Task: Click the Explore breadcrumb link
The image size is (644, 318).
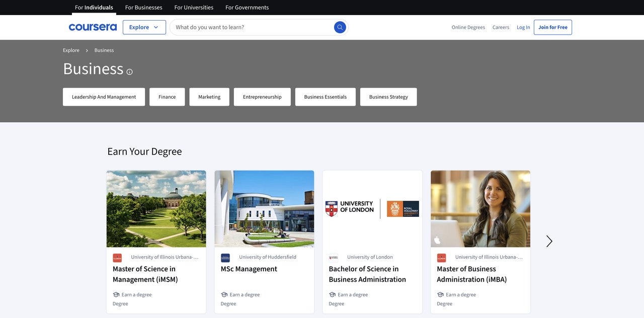Action: click(x=71, y=50)
